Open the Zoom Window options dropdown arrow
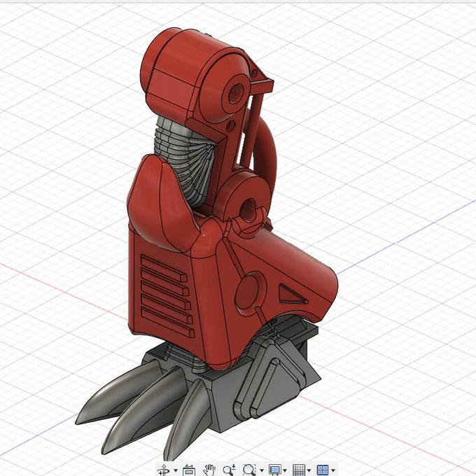Screen dimensions: 476x476 (261, 471)
